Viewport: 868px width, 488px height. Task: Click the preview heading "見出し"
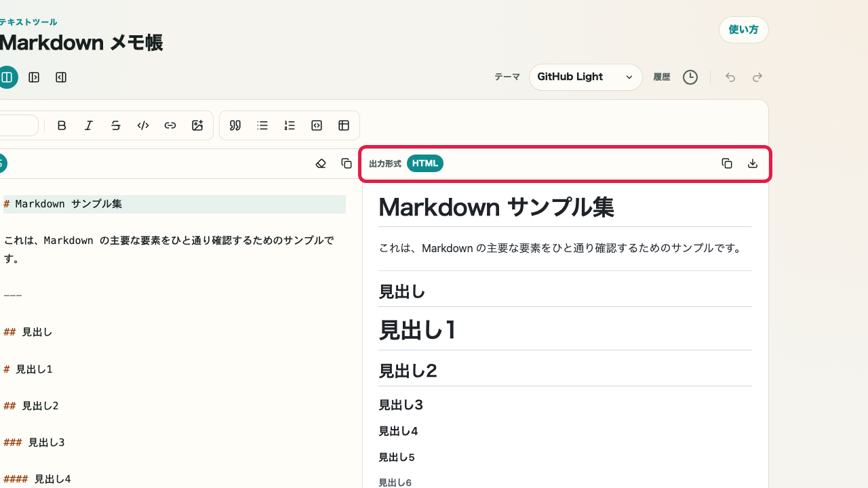coord(402,292)
